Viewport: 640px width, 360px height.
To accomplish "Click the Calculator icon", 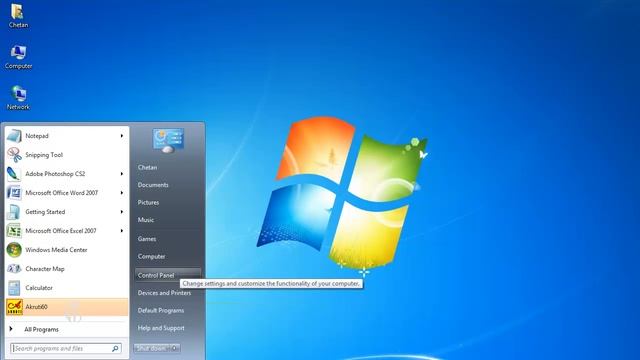I will [x=14, y=288].
